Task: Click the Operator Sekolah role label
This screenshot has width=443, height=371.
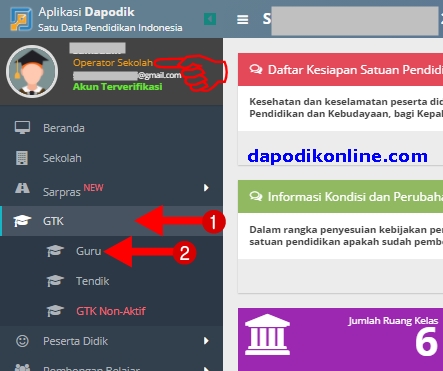Action: pyautogui.click(x=113, y=63)
